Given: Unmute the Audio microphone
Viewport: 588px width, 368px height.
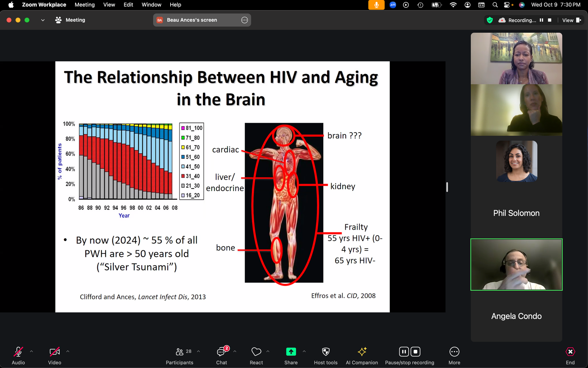Looking at the screenshot, I should tap(18, 352).
